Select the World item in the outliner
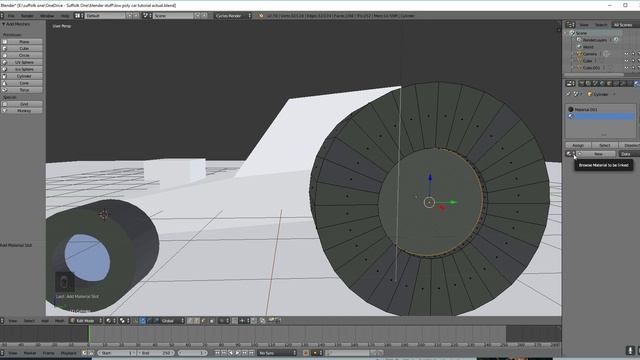Screen dimensions: 640x360 coord(588,47)
